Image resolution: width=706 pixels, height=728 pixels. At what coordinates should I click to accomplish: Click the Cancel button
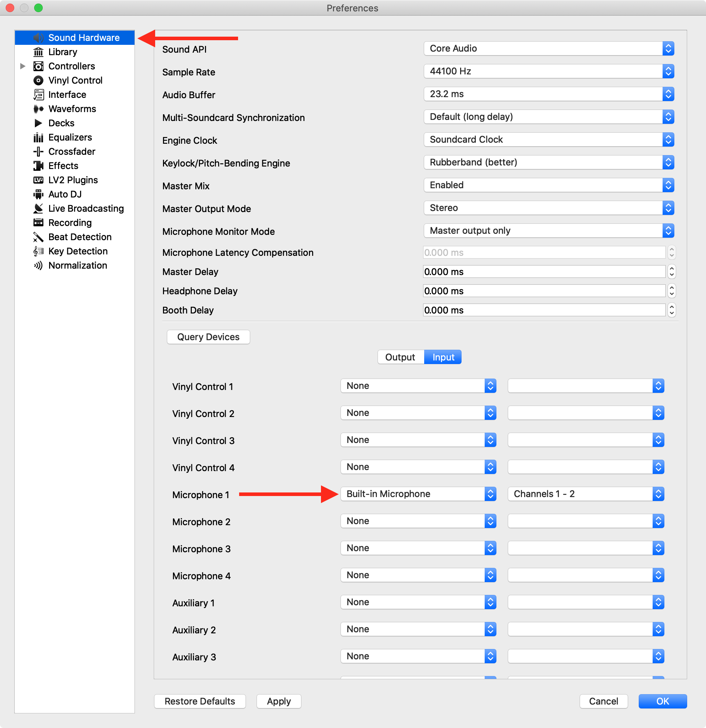coord(604,701)
